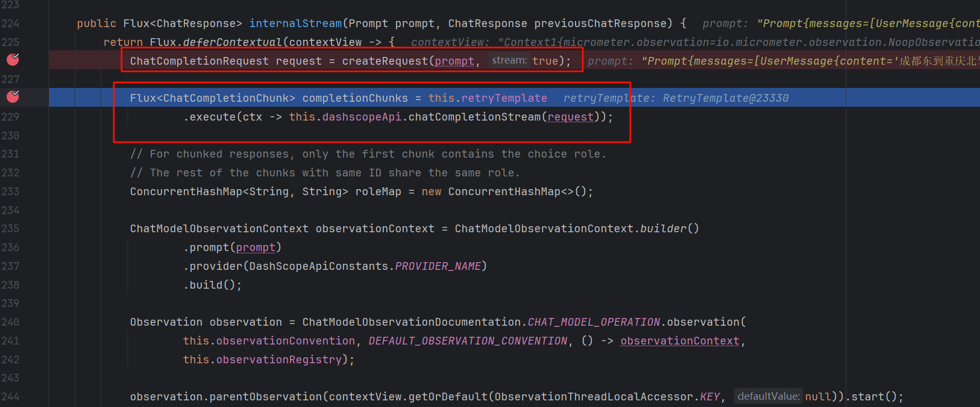
Task: Select line number 224 in the gutter
Action: pyautogui.click(x=10, y=23)
